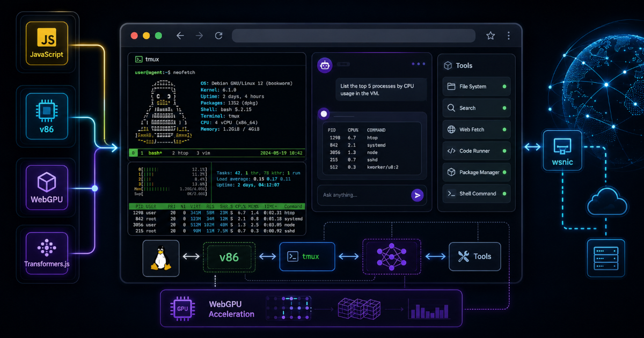Toggle the Shell Command status dot
Screen dimensions: 644x338
[x=504, y=194]
